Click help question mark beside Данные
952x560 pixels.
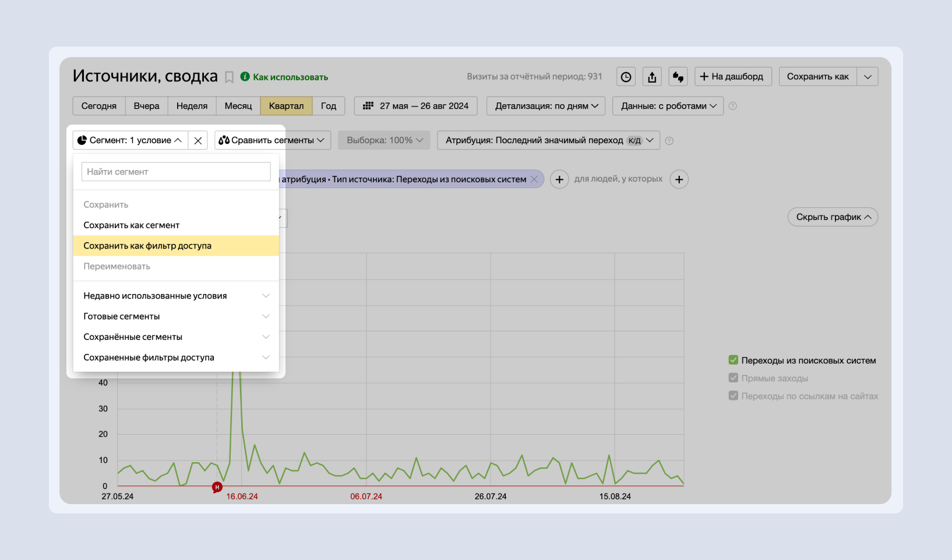click(733, 106)
